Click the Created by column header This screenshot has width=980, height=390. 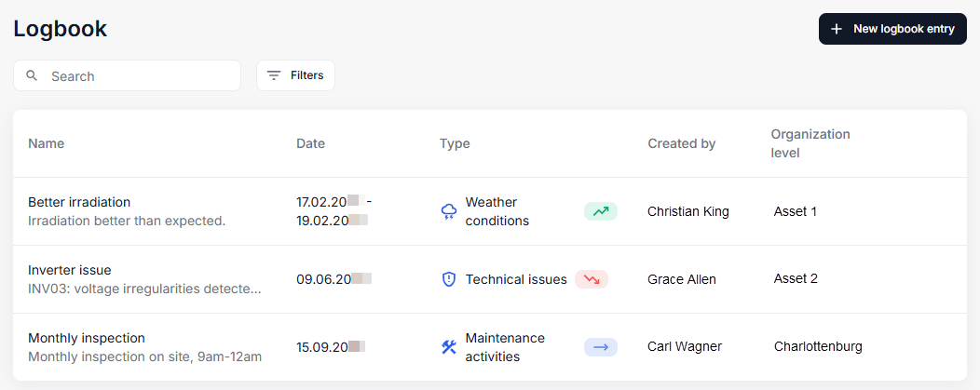pos(681,143)
